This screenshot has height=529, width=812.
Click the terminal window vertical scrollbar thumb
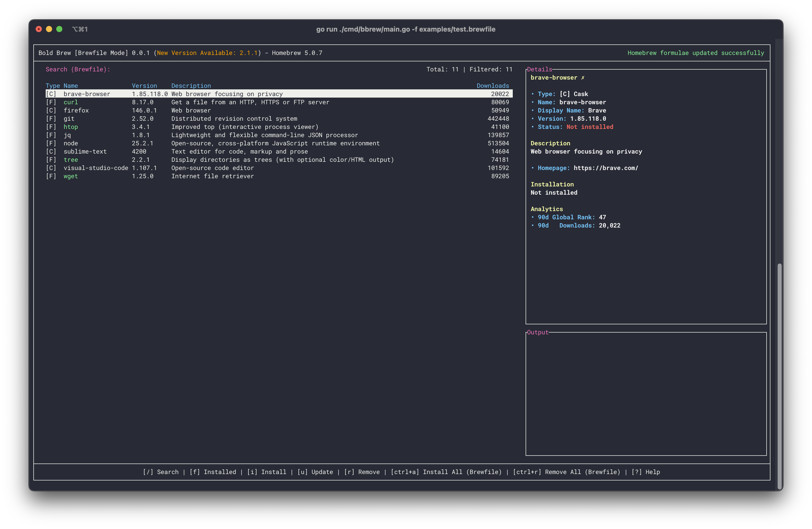[x=779, y=375]
